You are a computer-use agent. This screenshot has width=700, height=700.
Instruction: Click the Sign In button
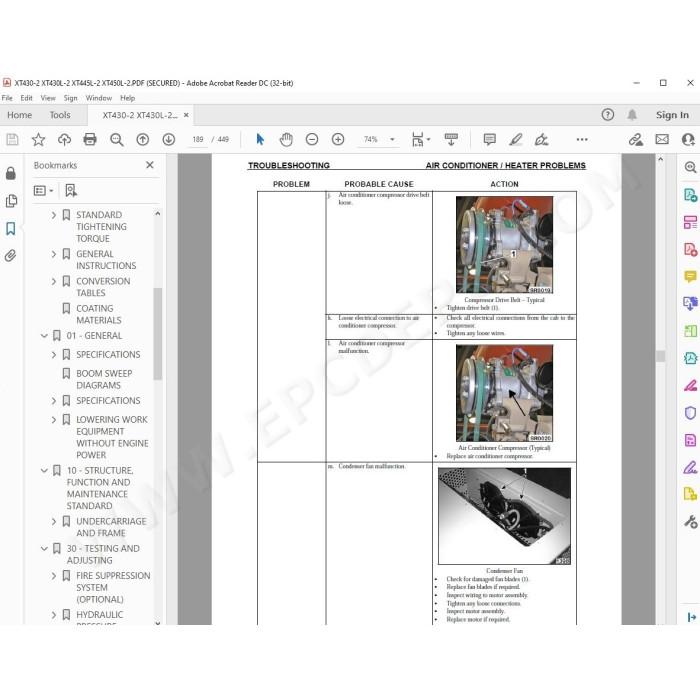672,115
